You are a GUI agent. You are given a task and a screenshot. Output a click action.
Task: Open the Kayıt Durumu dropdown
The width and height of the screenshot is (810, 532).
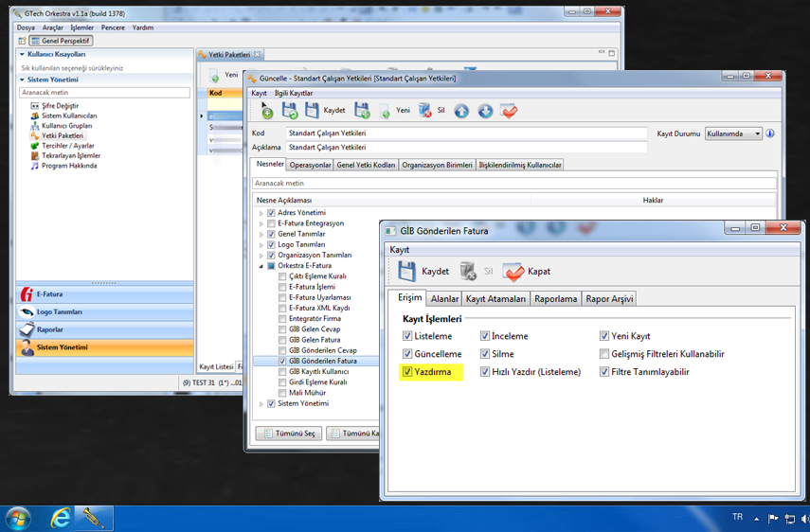tap(733, 133)
